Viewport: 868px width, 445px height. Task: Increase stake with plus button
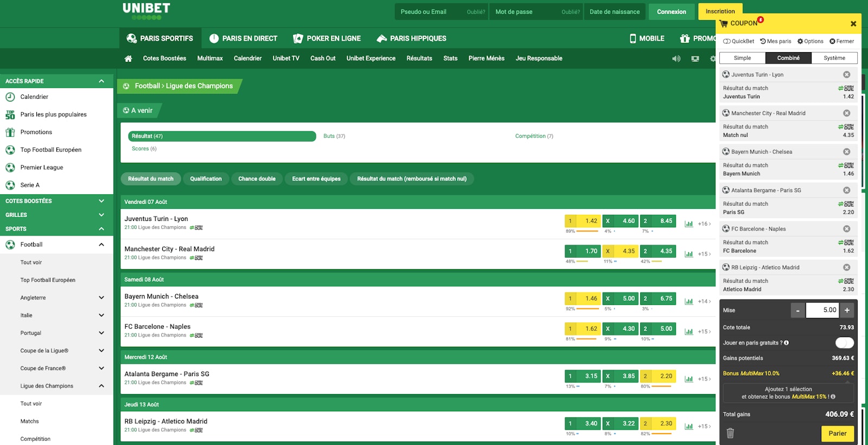coord(847,310)
